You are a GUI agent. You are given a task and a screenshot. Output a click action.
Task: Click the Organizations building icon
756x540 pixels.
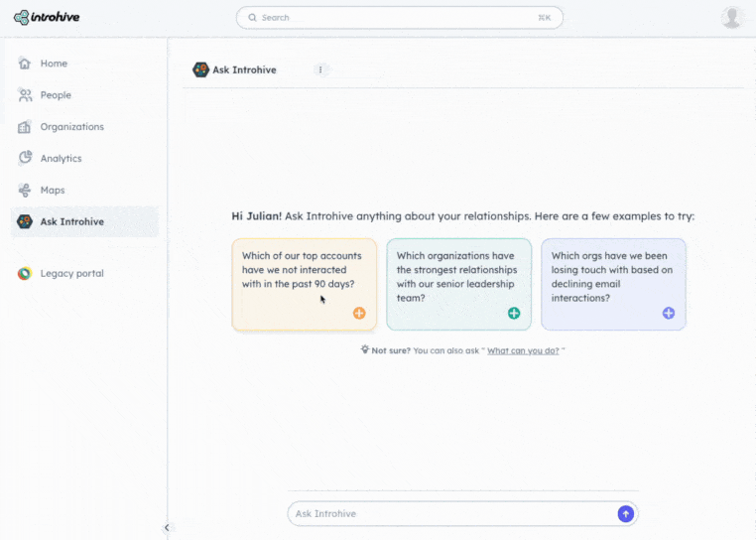click(x=25, y=127)
